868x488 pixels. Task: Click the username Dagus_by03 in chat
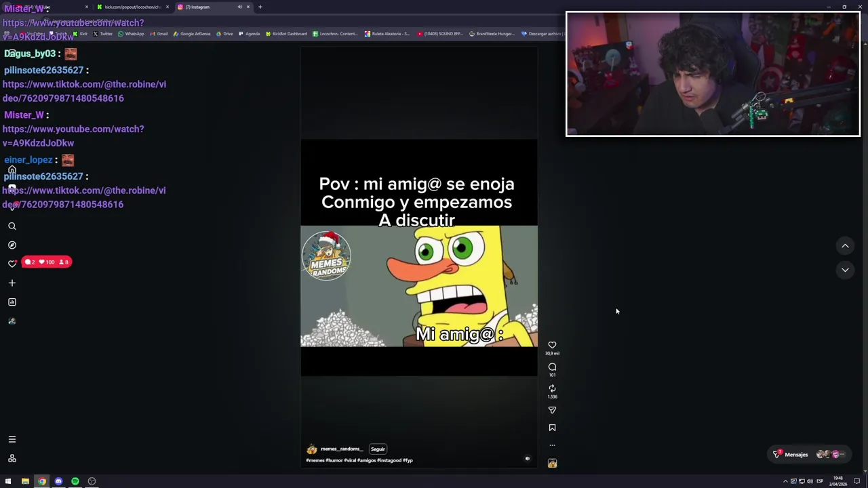30,54
